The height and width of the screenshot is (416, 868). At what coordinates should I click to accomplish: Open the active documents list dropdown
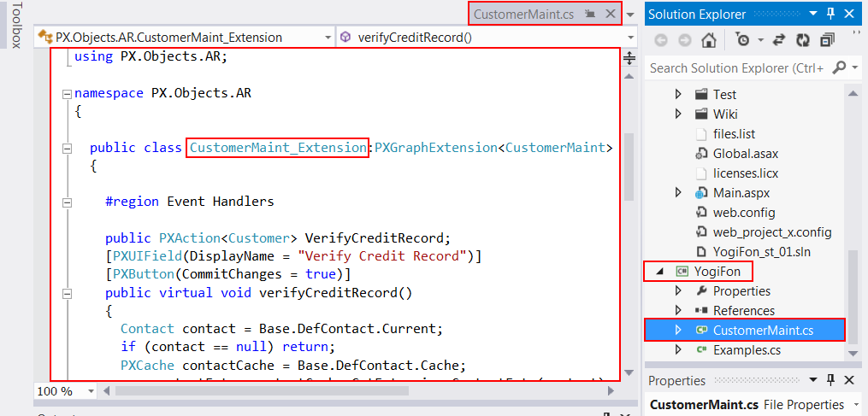coord(632,15)
